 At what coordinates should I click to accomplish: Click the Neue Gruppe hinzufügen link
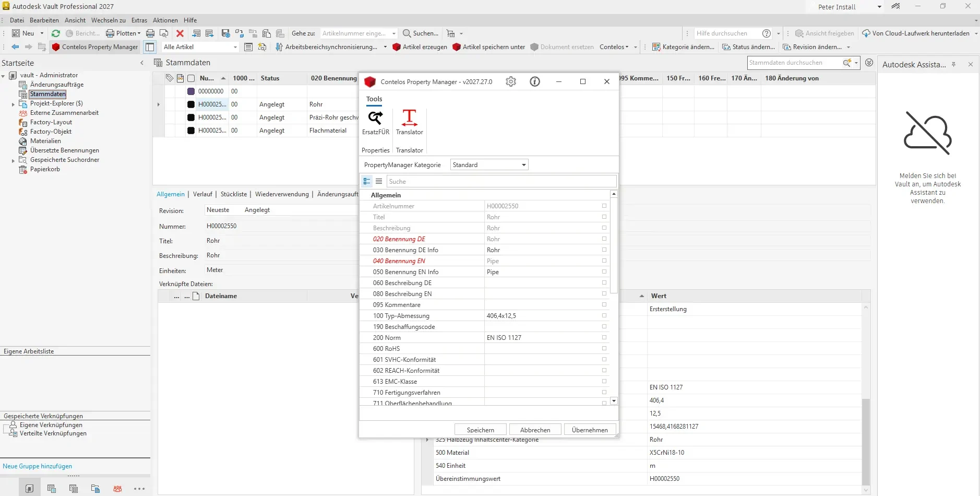[x=38, y=466]
